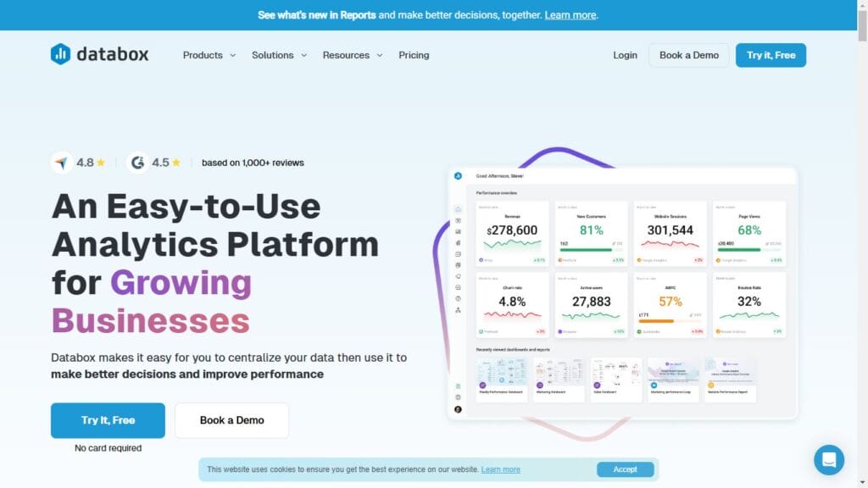868x488 pixels.
Task: Click first recently viewed dashboard thumbnail
Action: coord(502,379)
